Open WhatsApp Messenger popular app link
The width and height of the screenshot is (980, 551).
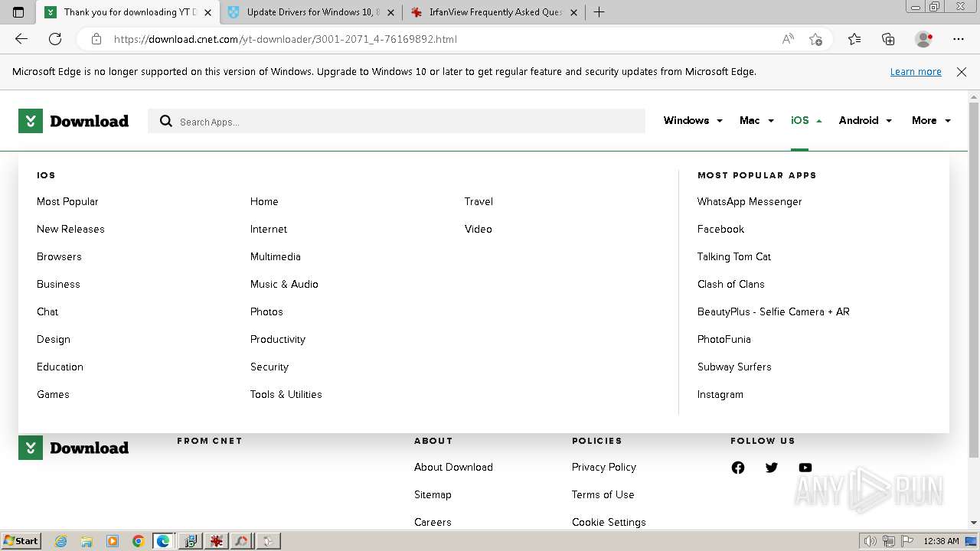click(x=750, y=201)
